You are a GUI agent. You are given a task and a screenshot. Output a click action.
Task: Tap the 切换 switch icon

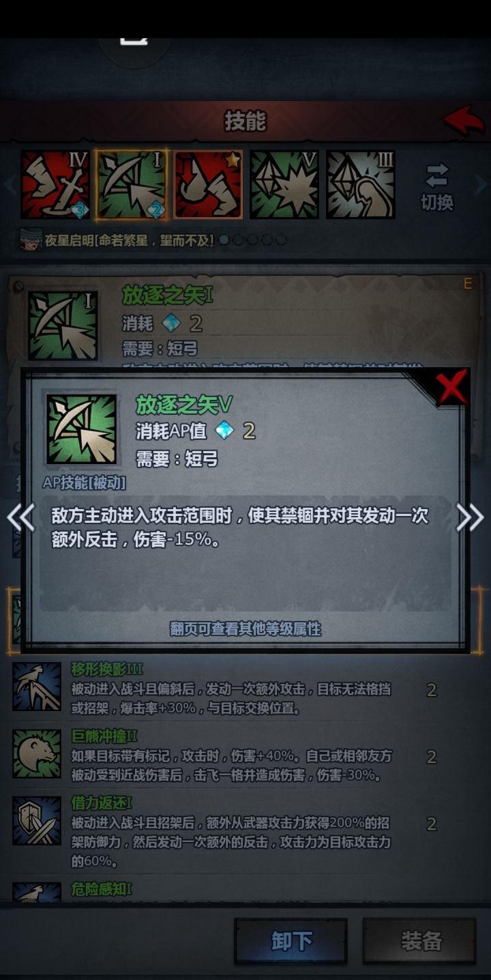[437, 186]
